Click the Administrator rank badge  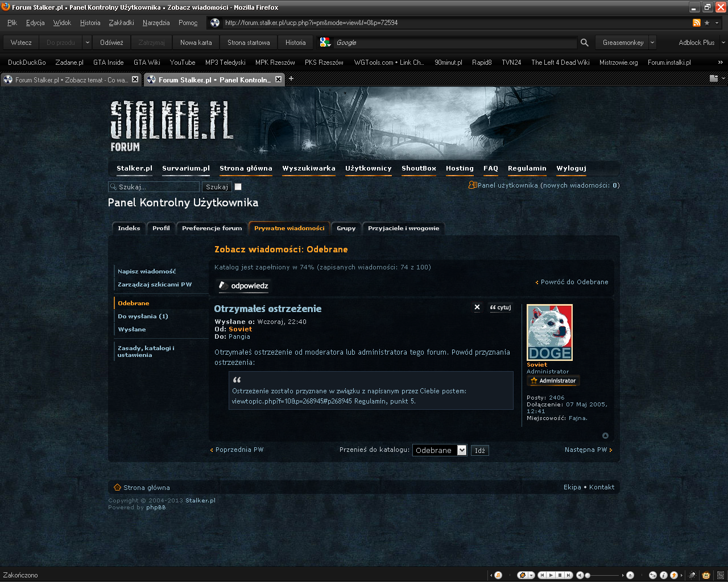click(x=553, y=381)
